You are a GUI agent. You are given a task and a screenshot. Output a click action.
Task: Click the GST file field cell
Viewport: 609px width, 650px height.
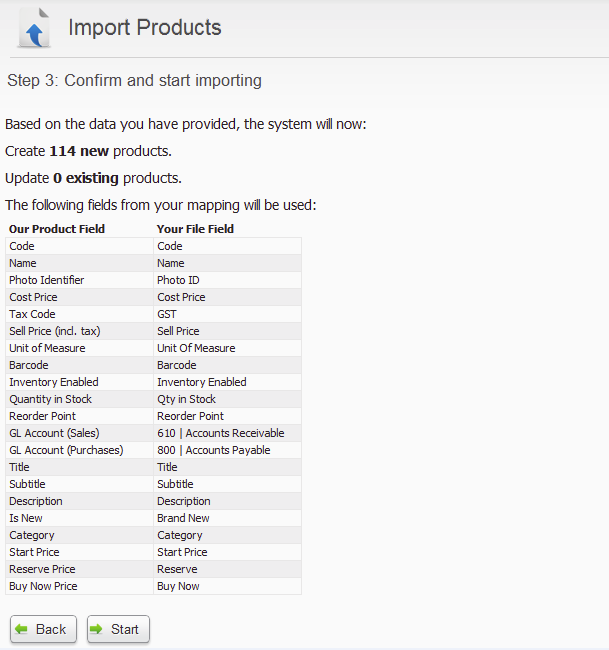tap(227, 314)
